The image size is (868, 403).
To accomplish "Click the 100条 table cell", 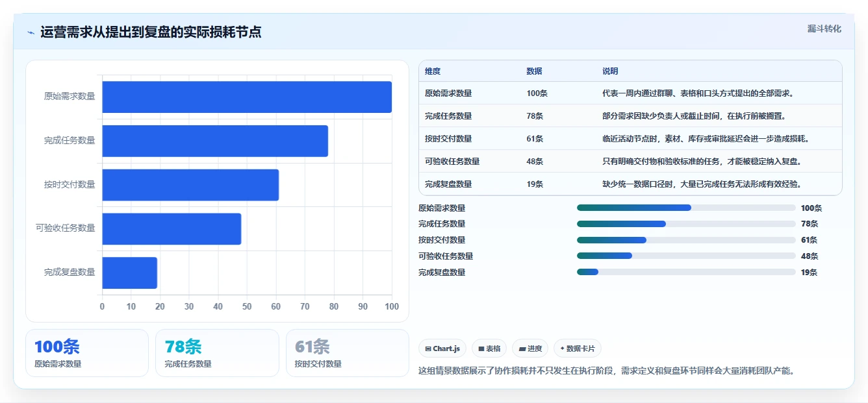I will point(537,93).
